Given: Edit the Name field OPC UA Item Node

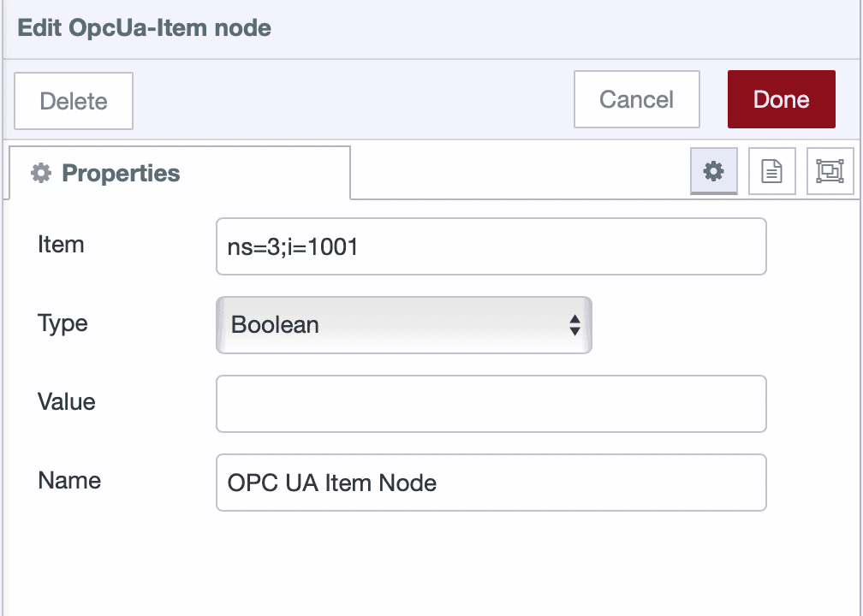Looking at the screenshot, I should coord(491,483).
